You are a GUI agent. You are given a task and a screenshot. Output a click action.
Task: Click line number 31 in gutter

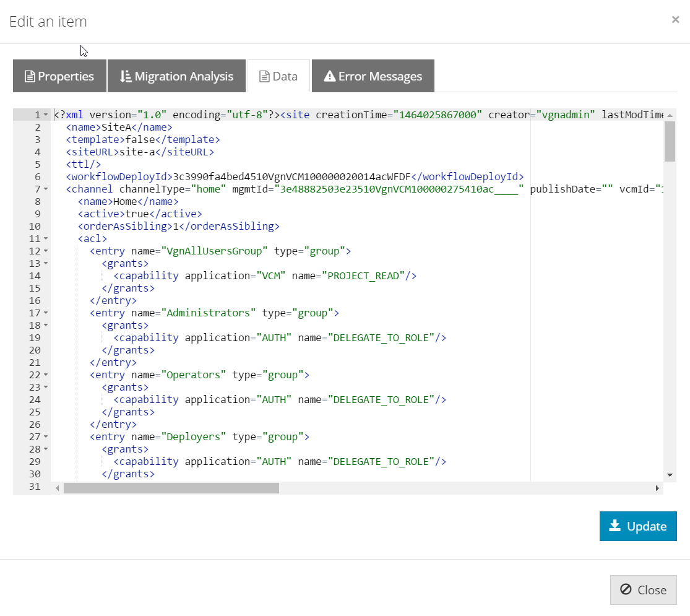click(x=35, y=487)
